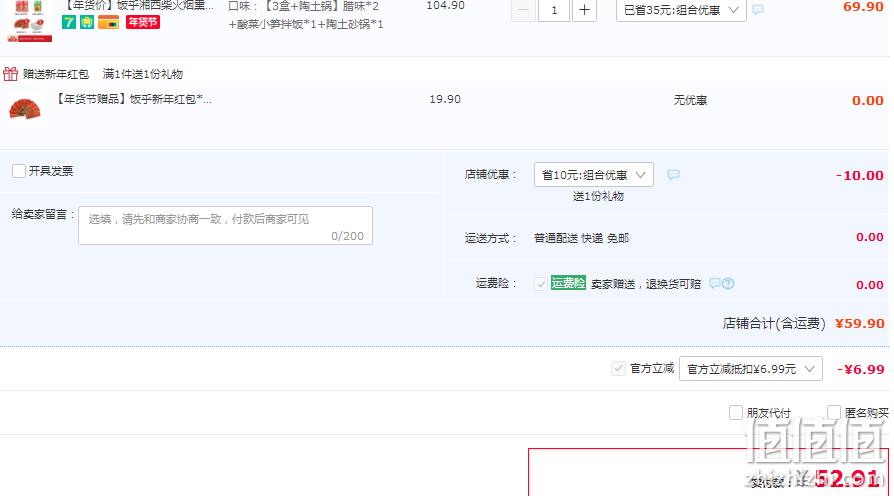Open the 【年货价】饭乎湘西柴火烟熏 product link
This screenshot has height=496, width=894.
click(137, 6)
